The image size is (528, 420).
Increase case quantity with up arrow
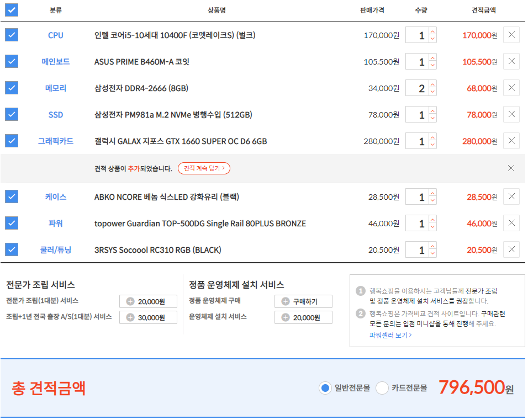coord(432,193)
